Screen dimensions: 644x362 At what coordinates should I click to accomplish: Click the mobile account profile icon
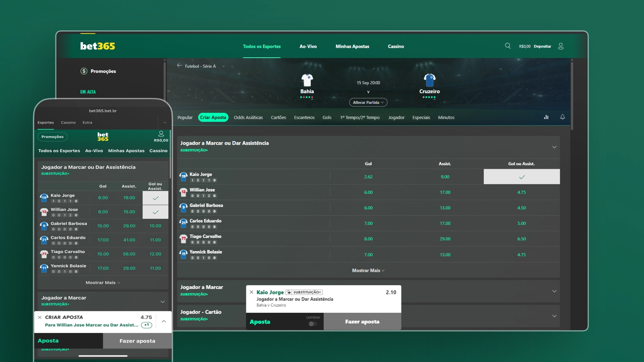coord(161,134)
